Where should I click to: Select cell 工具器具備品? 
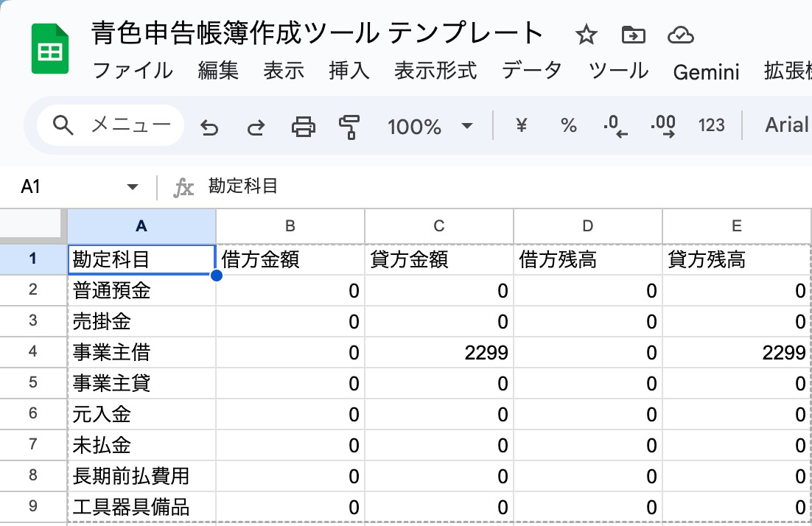coord(141,506)
